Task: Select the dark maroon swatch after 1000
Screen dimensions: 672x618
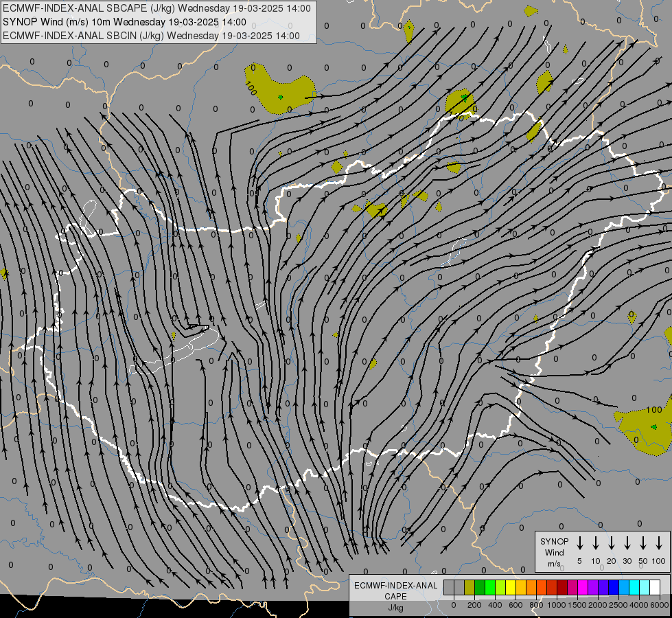Action: (x=562, y=588)
